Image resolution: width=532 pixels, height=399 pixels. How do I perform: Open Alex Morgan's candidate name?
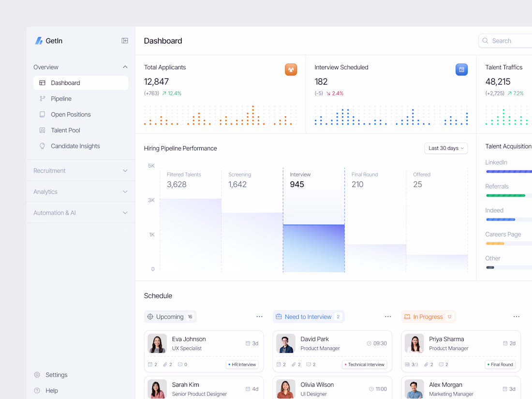coord(445,385)
